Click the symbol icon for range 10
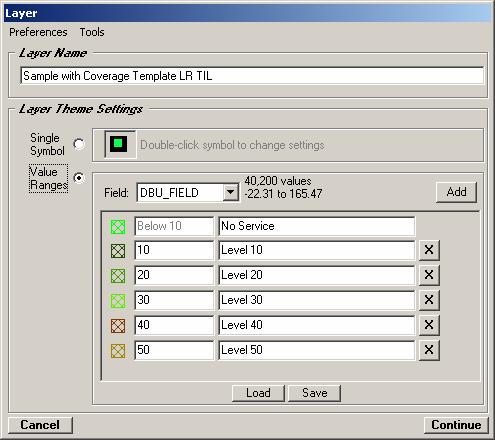495x440 pixels. coord(118,251)
